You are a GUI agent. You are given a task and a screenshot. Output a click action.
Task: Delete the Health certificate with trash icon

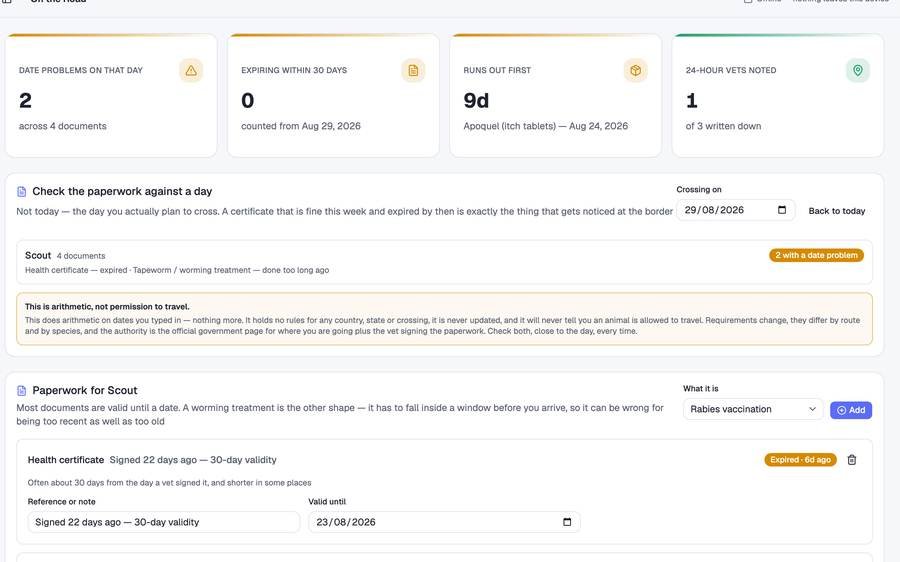click(x=852, y=460)
